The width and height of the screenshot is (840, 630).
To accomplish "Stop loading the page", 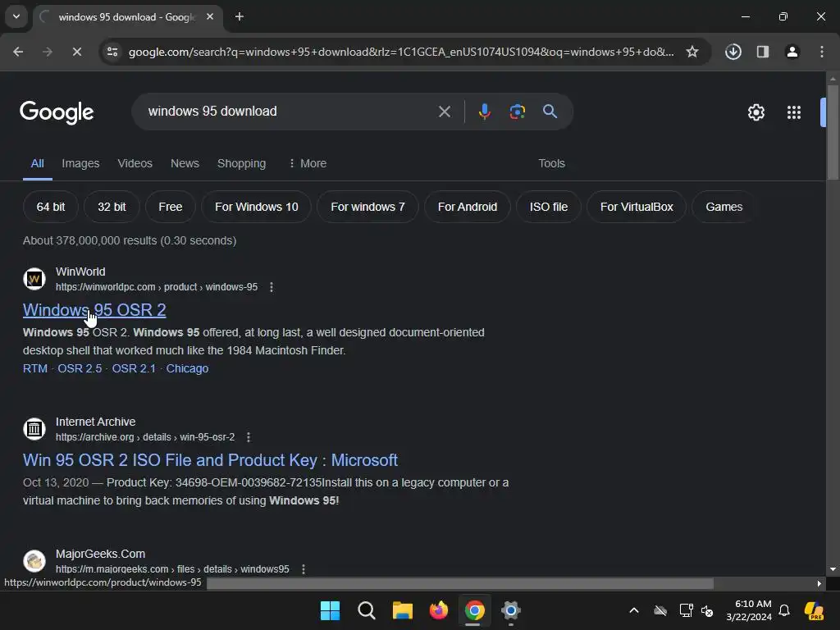I will point(76,52).
